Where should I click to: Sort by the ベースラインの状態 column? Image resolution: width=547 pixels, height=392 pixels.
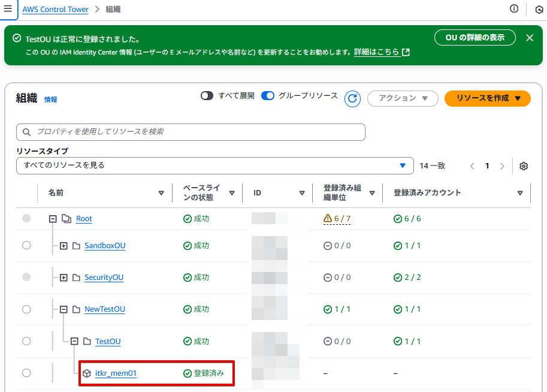(232, 193)
